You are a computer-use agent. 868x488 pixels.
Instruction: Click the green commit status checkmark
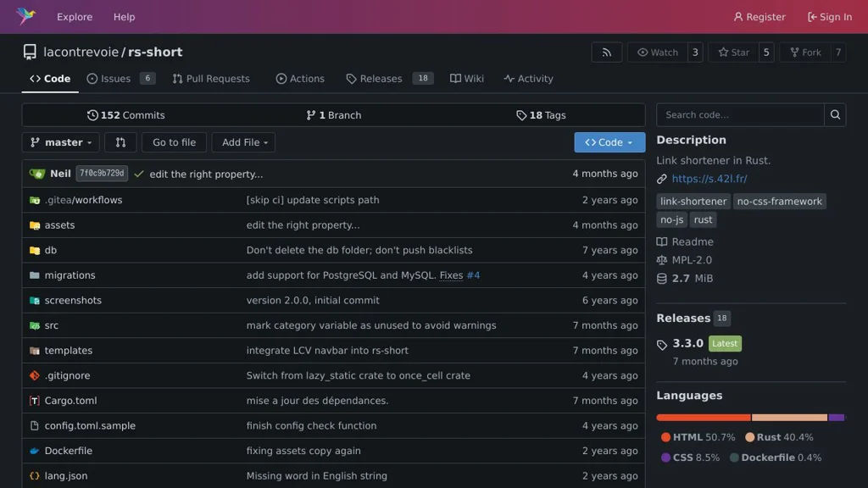[x=139, y=174]
